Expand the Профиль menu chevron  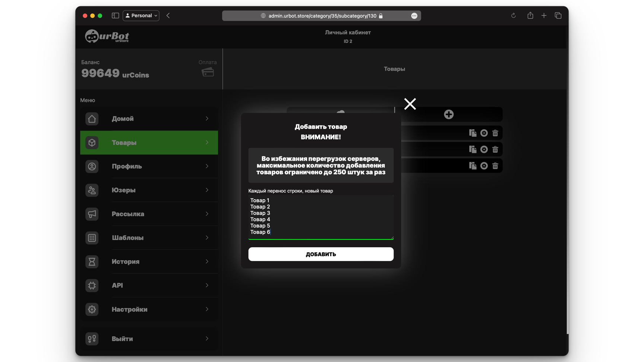click(x=207, y=166)
